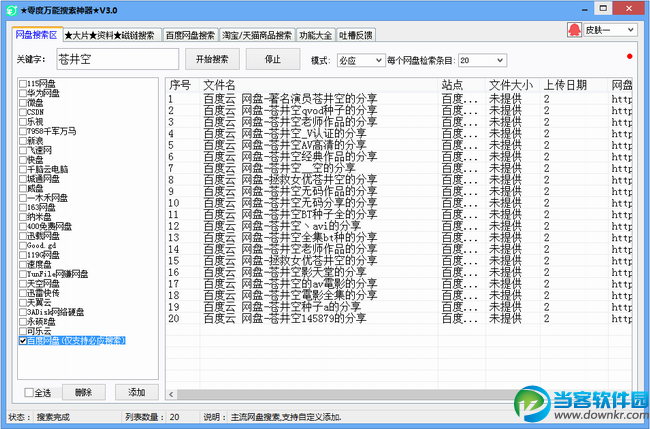Click the http link in row 1

pos(621,99)
